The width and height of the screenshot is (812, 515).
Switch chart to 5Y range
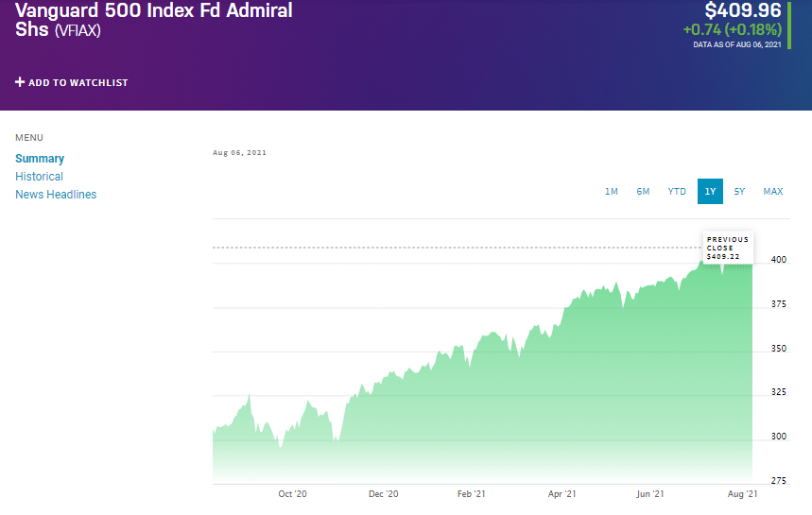(x=739, y=192)
